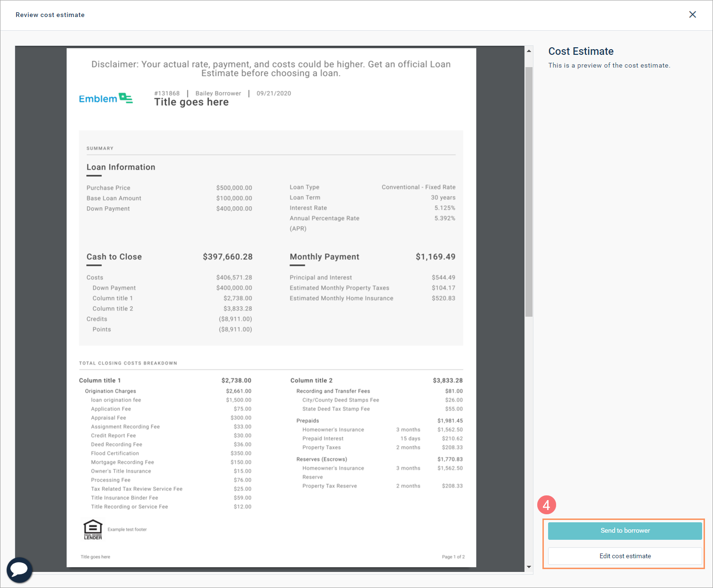Select Monthly Payment total $1,169.49

(x=436, y=257)
